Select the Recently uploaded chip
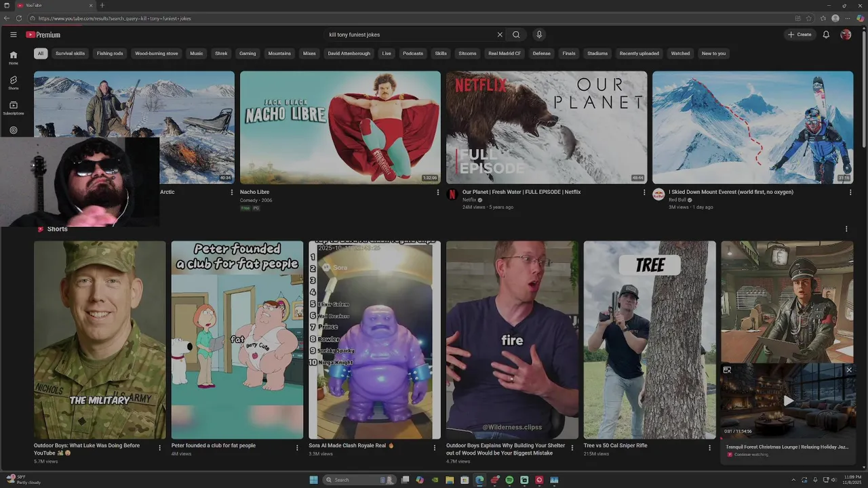Image resolution: width=868 pixels, height=488 pixels. point(639,54)
